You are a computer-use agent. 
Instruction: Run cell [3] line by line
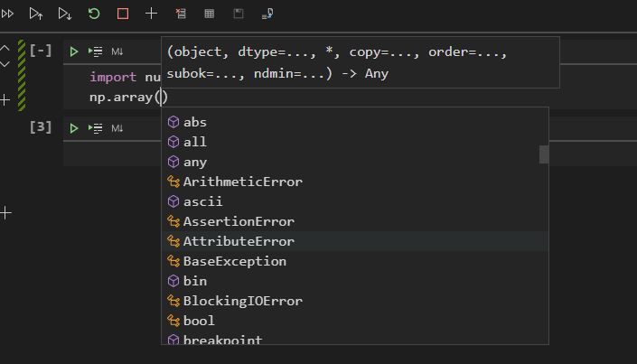click(x=96, y=128)
